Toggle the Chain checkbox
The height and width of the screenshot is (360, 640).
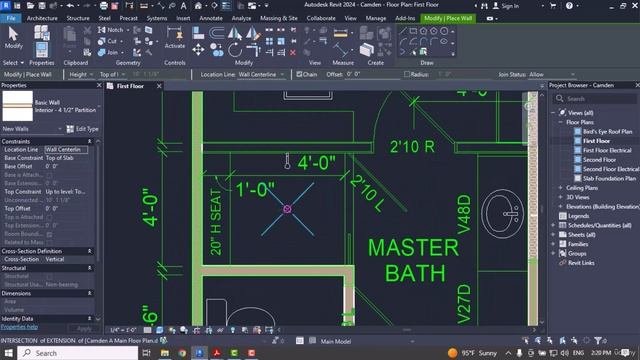299,74
